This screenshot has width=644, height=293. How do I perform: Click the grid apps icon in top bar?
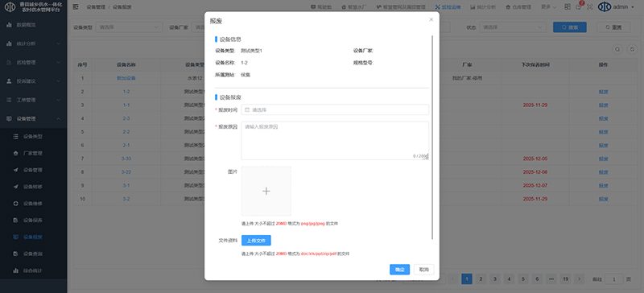[568, 7]
